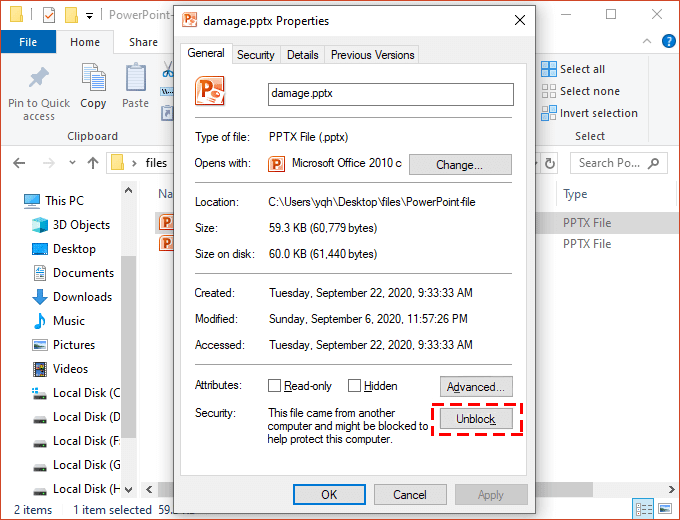Minimize the Explorer window
680x520 pixels.
click(x=566, y=14)
